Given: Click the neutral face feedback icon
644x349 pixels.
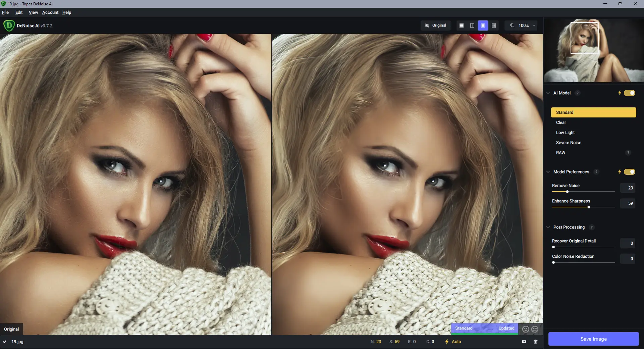Looking at the screenshot, I should [535, 329].
